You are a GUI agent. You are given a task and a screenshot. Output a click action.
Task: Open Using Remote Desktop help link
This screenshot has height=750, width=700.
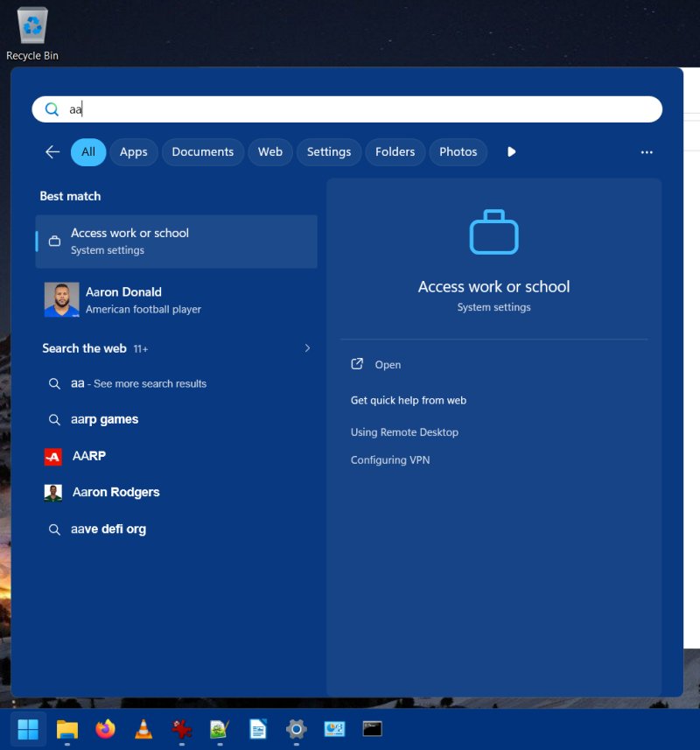pos(404,432)
